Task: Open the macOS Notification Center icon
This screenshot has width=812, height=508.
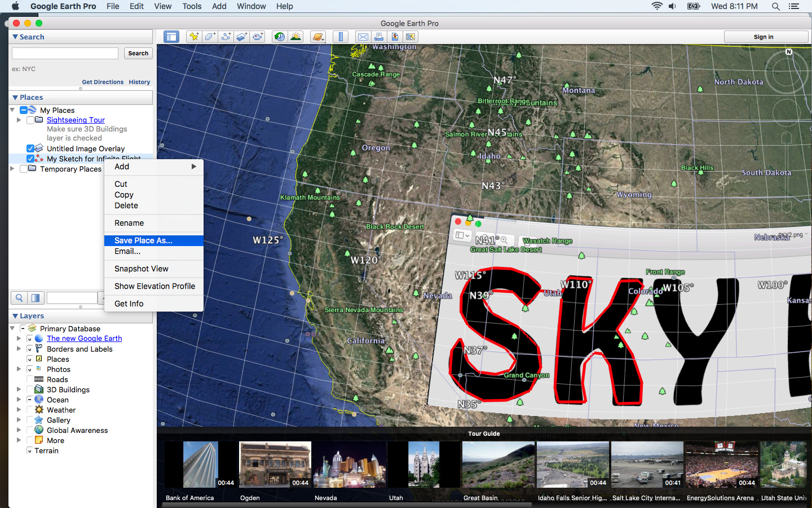Action: (x=794, y=6)
